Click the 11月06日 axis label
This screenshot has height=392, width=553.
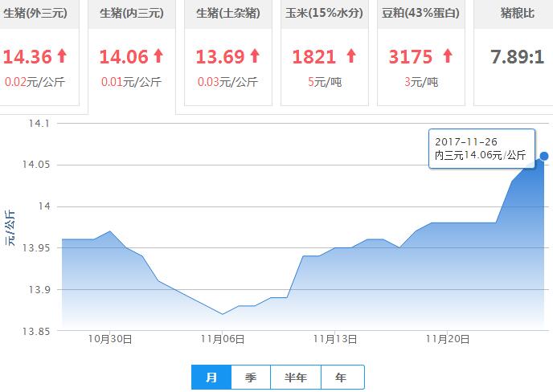pos(223,339)
